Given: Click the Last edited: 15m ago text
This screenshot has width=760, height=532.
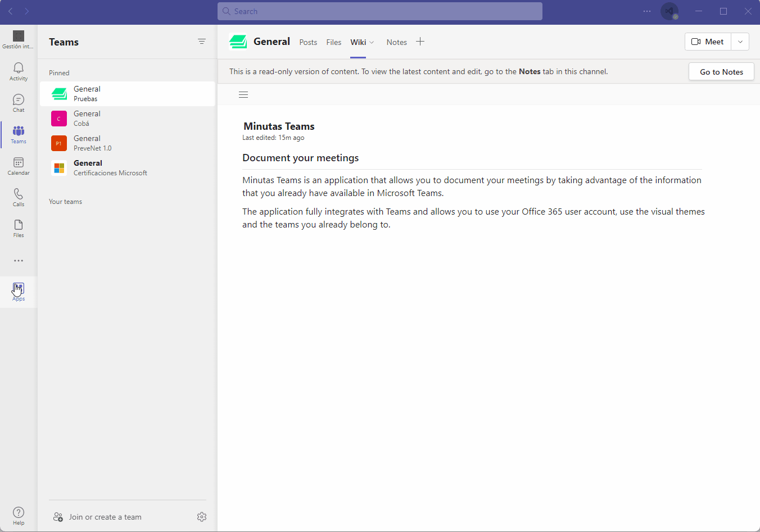Looking at the screenshot, I should coord(273,138).
